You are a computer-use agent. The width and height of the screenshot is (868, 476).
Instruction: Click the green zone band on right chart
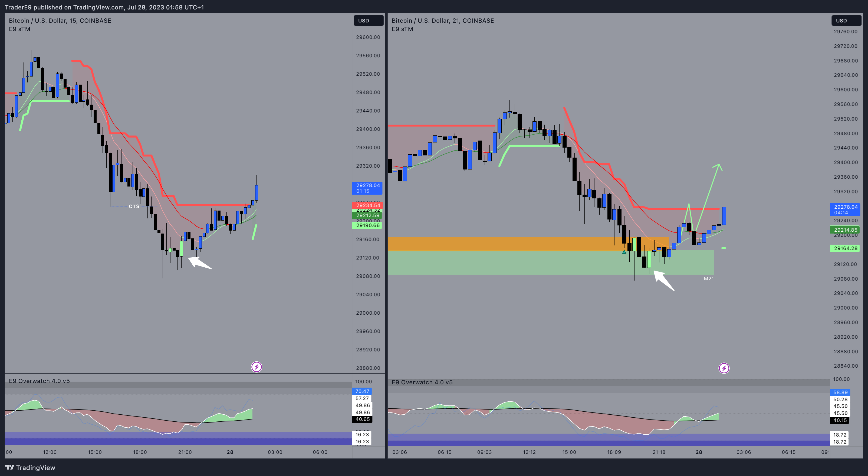551,262
